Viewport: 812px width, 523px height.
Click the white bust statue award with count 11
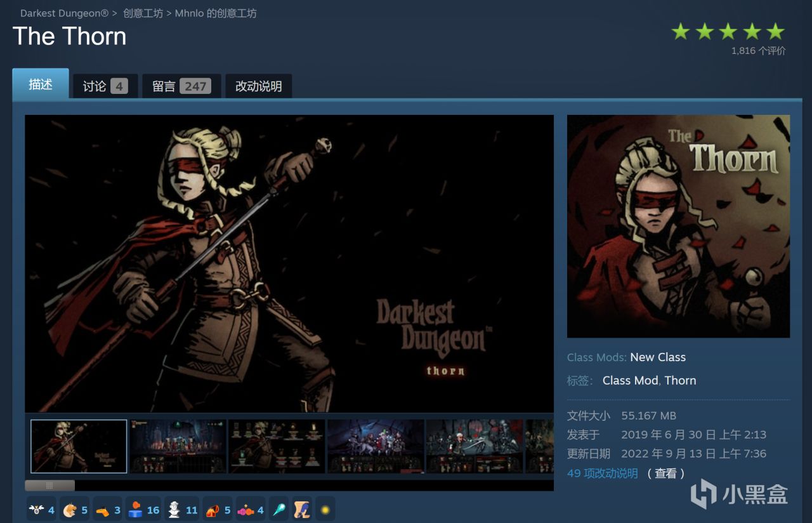coord(182,510)
